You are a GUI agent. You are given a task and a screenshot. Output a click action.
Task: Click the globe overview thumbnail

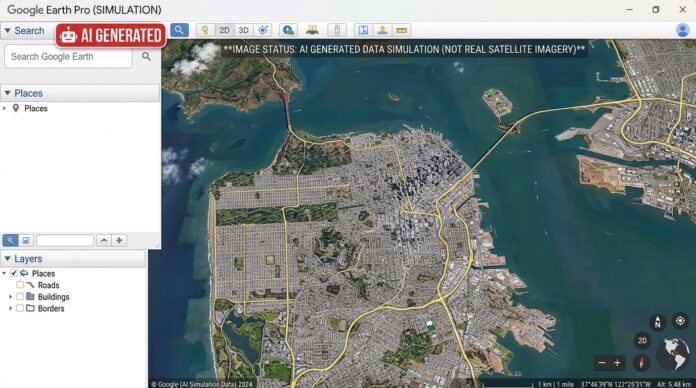672,354
